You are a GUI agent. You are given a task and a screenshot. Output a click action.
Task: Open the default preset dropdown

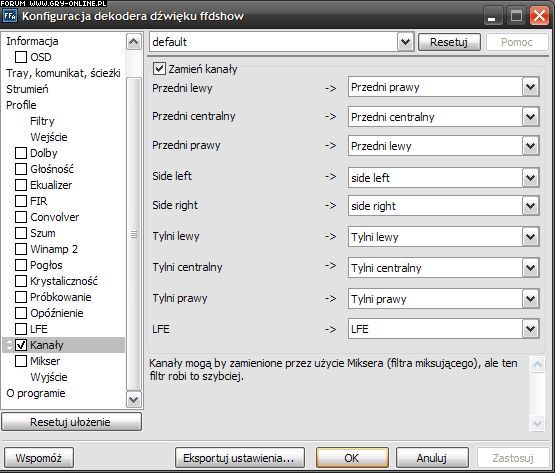[x=406, y=42]
